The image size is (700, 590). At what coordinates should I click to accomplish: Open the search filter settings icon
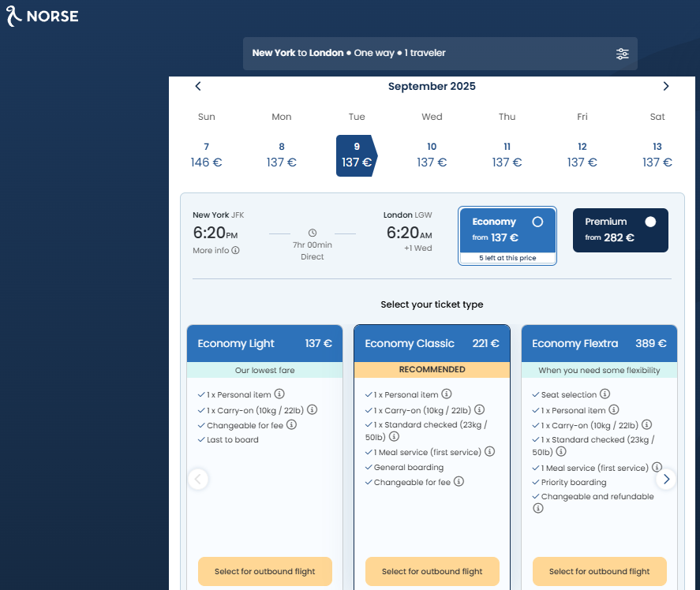tap(623, 54)
